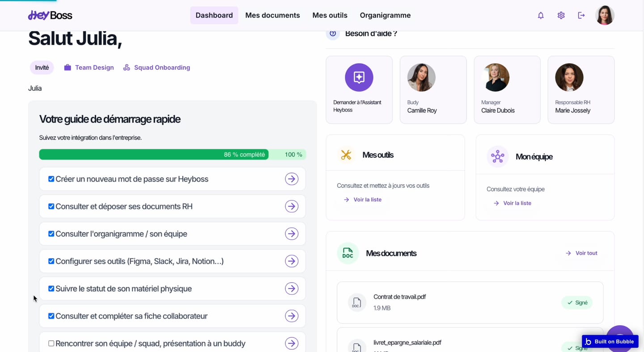Click arrow for Créer un nouveau mot de passe
644x352 pixels.
pos(292,179)
